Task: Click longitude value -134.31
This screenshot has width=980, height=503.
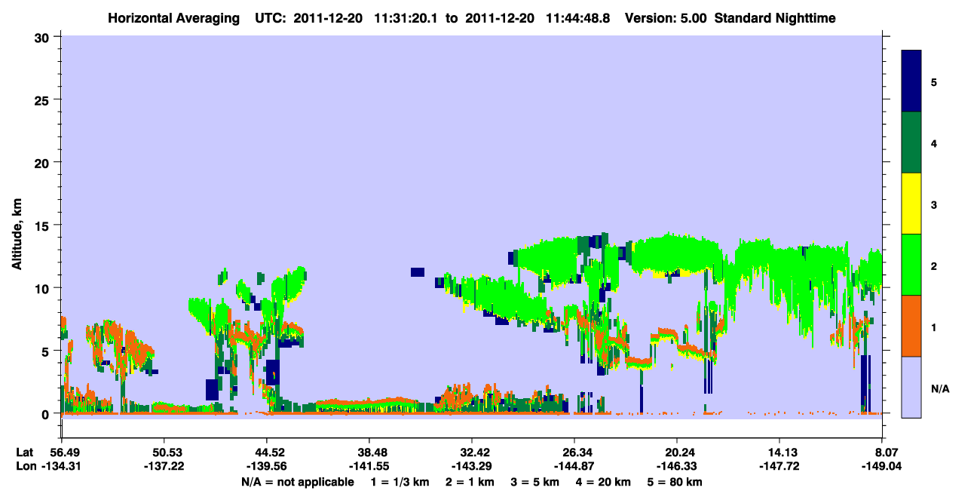Action: [x=61, y=466]
